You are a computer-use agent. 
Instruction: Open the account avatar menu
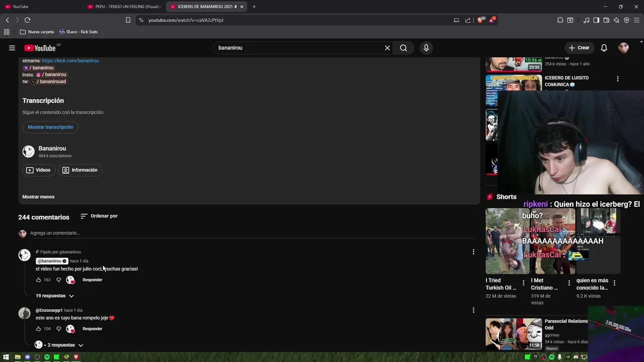pos(623,48)
